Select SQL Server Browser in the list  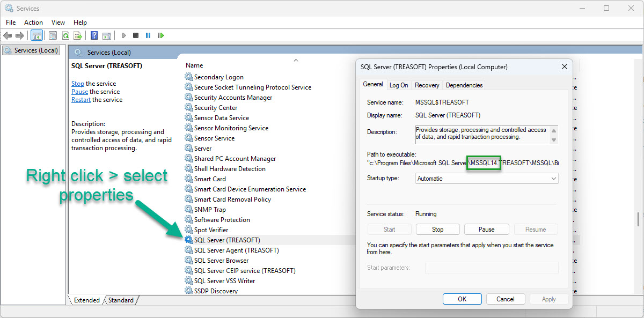(221, 261)
